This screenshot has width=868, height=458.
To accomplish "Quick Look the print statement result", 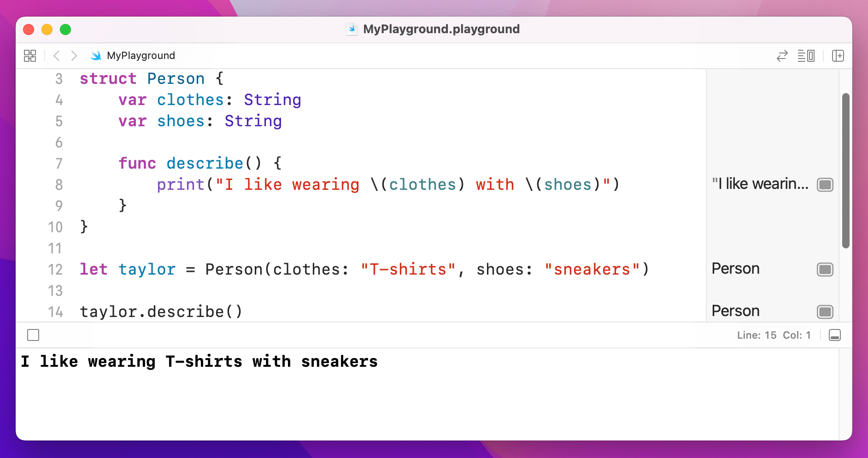I will click(x=825, y=184).
